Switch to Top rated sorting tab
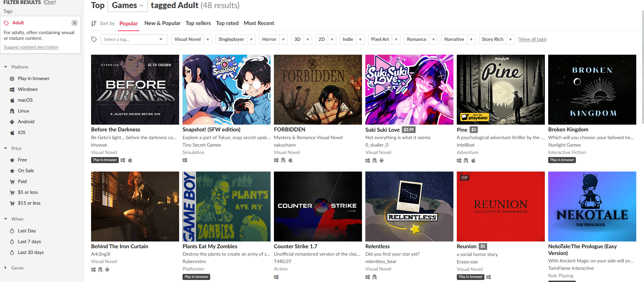Viewport: 644px width, 282px height. tap(227, 23)
